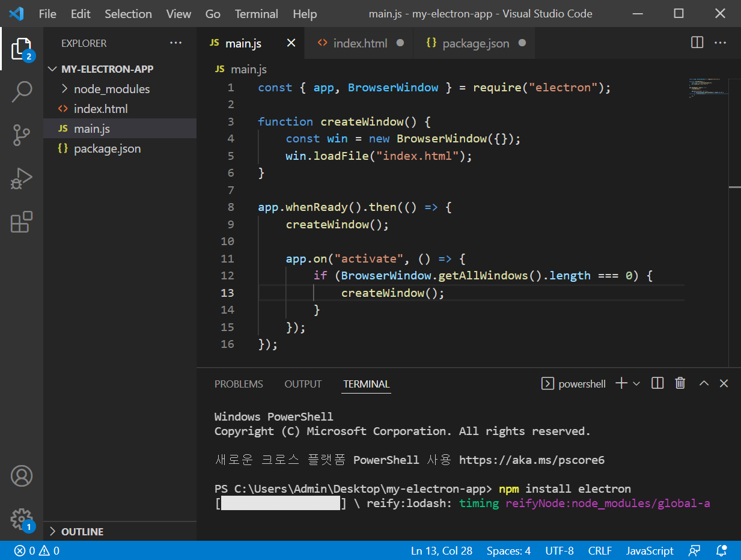The width and height of the screenshot is (741, 560).
Task: Open the Manage gear icon
Action: click(22, 519)
